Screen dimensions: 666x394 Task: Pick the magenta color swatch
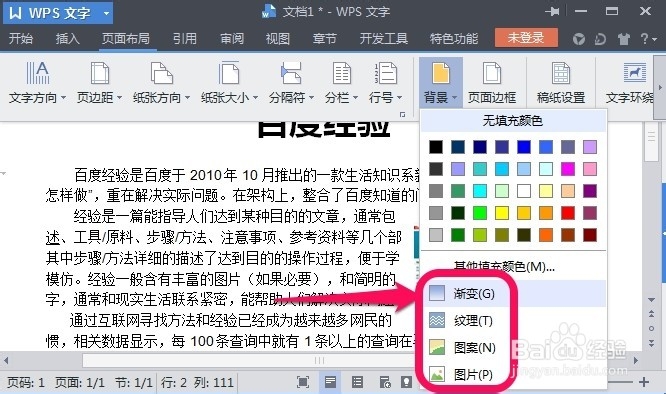tap(568, 169)
